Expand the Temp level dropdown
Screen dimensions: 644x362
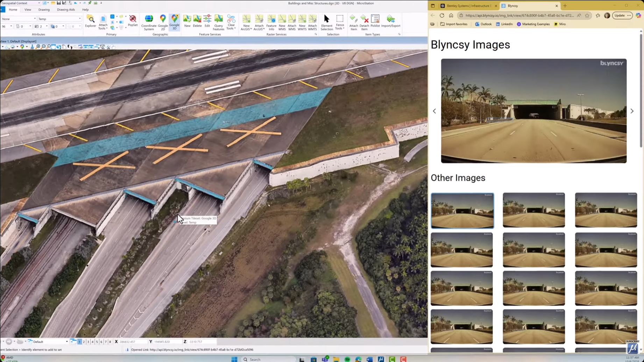click(80, 19)
